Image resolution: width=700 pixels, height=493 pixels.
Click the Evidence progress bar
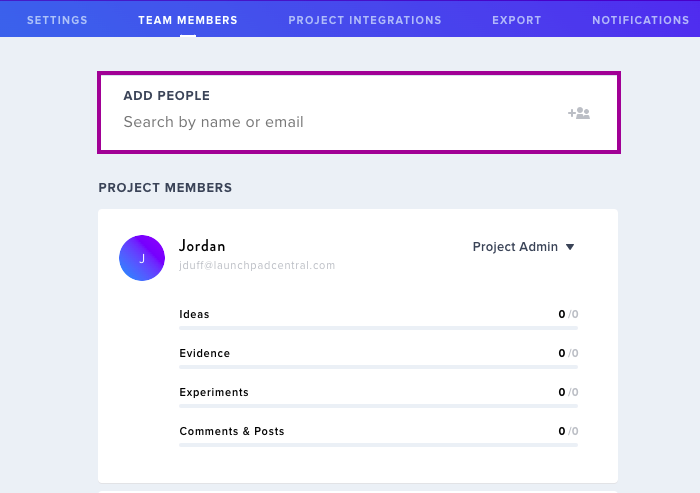(379, 367)
